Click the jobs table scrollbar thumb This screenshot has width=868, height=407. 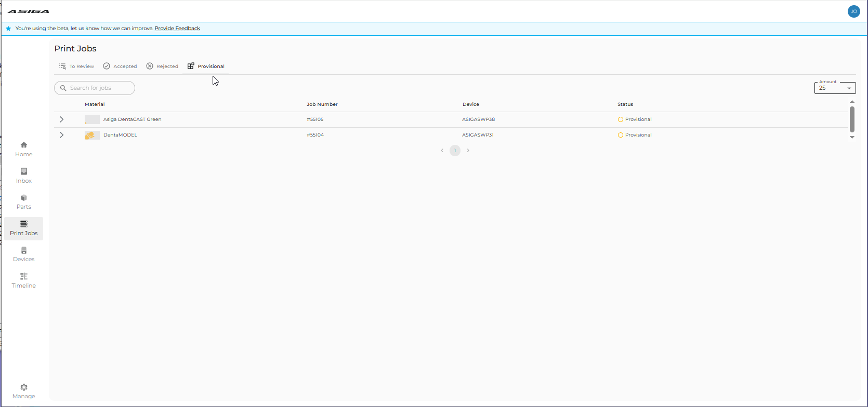(852, 119)
